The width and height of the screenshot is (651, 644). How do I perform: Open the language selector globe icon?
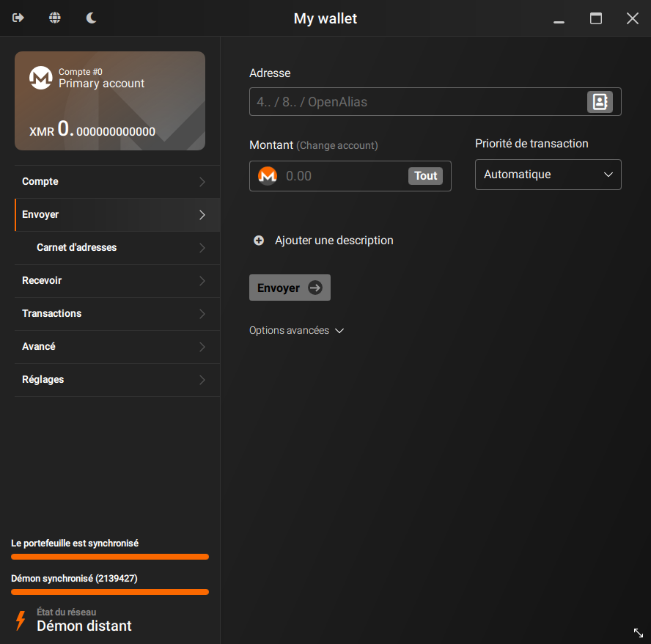point(54,18)
